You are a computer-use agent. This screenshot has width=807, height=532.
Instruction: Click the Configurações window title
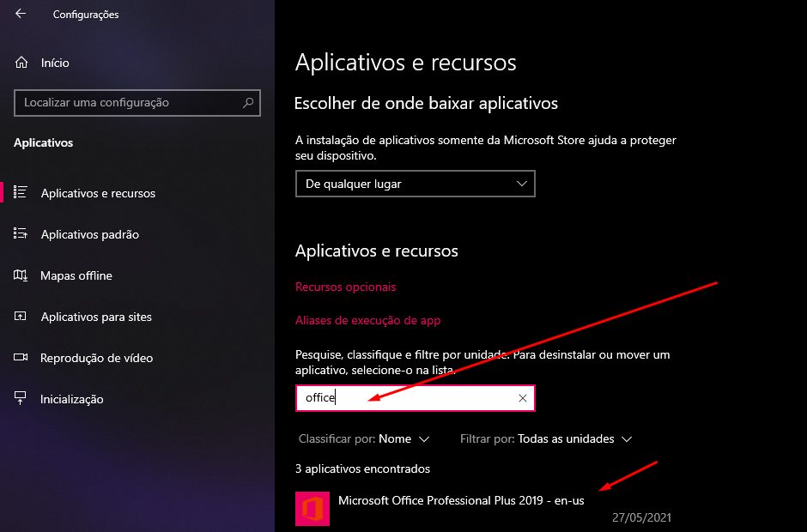pyautogui.click(x=86, y=15)
